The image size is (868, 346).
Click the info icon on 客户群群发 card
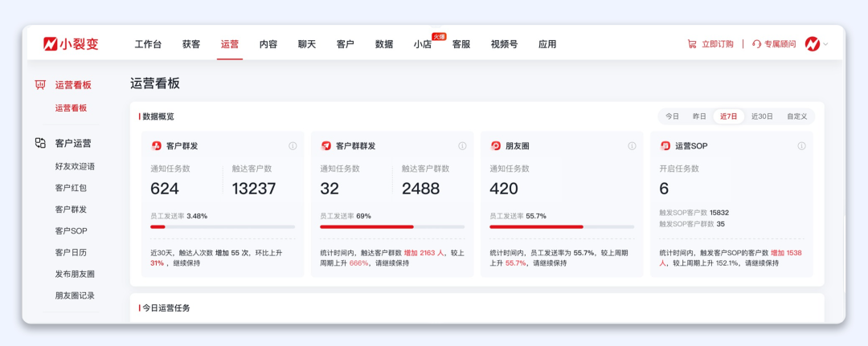pos(462,146)
